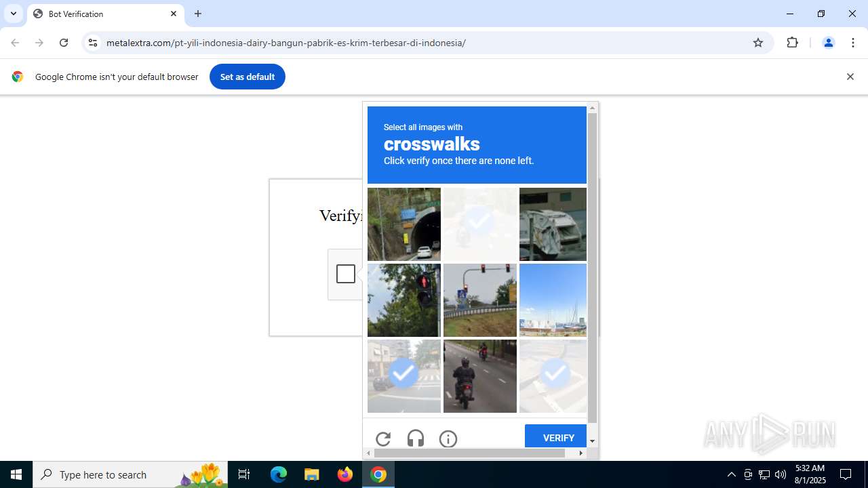Open File Explorer from taskbar

point(312,474)
